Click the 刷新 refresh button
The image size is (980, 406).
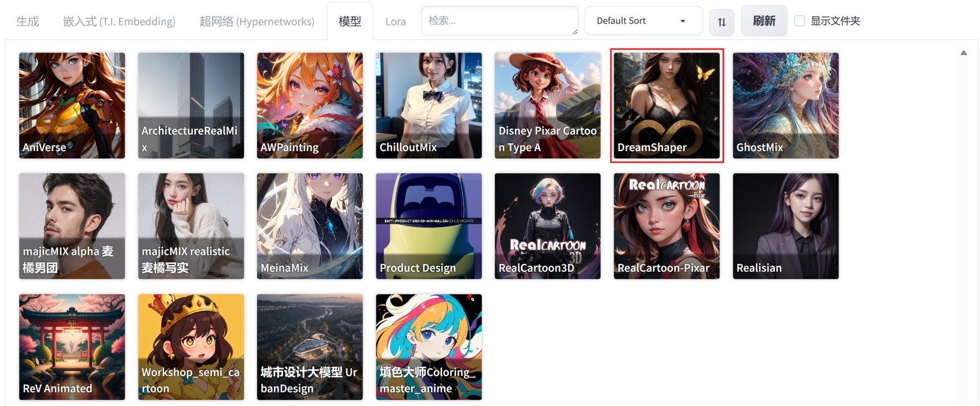(764, 21)
